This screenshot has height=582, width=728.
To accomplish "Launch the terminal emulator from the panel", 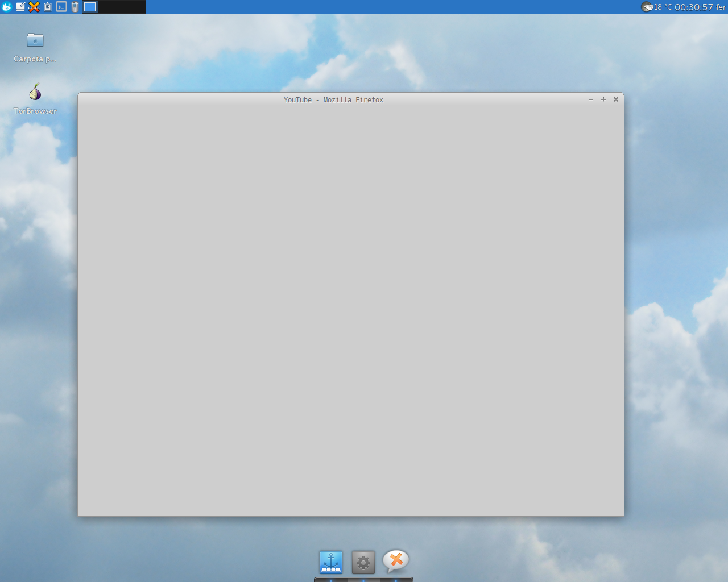I will point(61,7).
